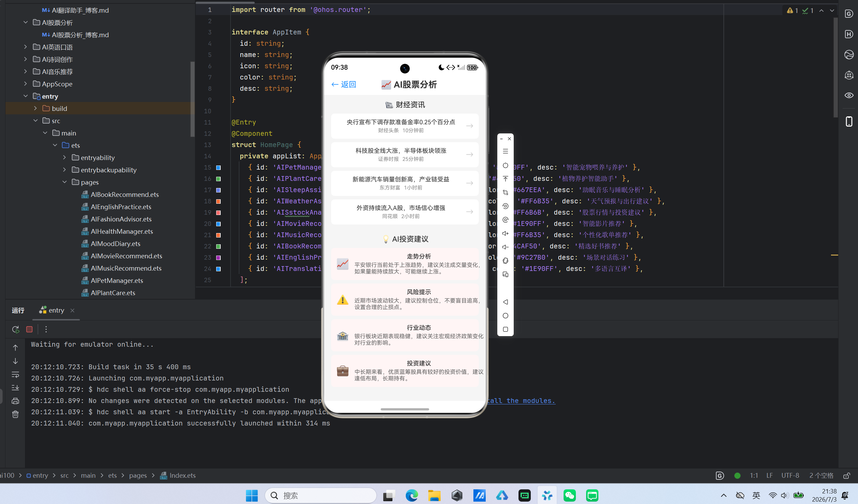858x504 pixels.
Task: Expand the AppScope folder
Action: 26,84
